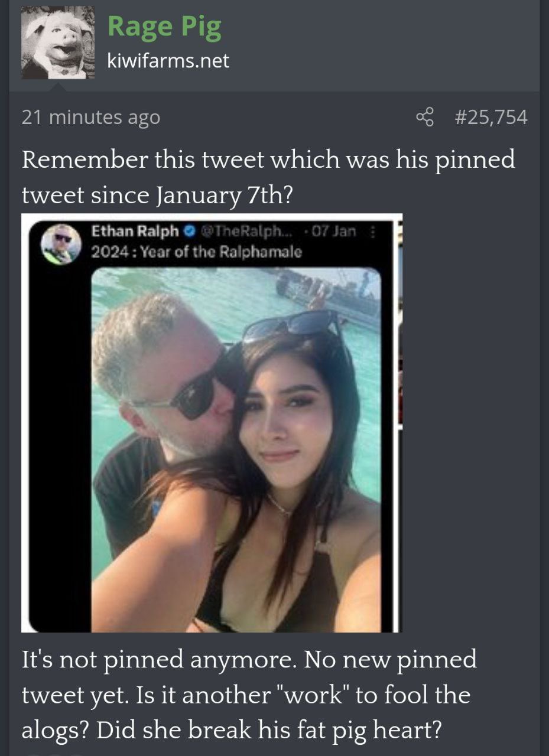Click the 07 Jan tweet date
Screen dimensions: 549x756
coord(337,232)
